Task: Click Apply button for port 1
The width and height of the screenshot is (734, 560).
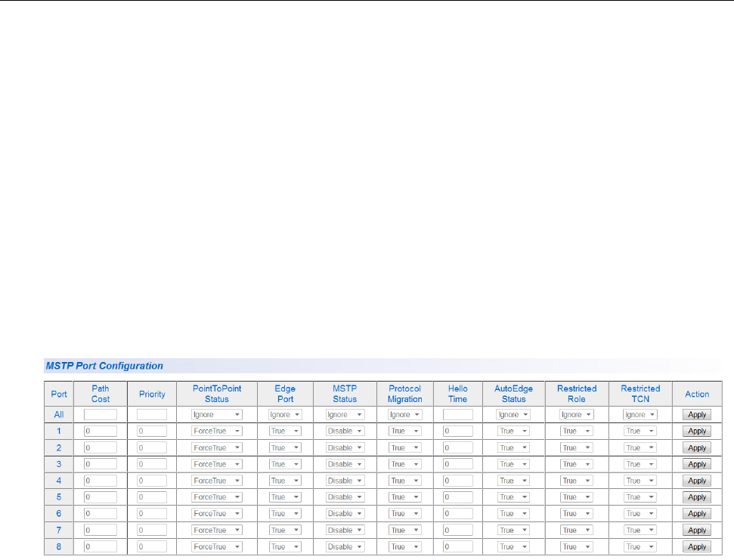Action: point(697,431)
